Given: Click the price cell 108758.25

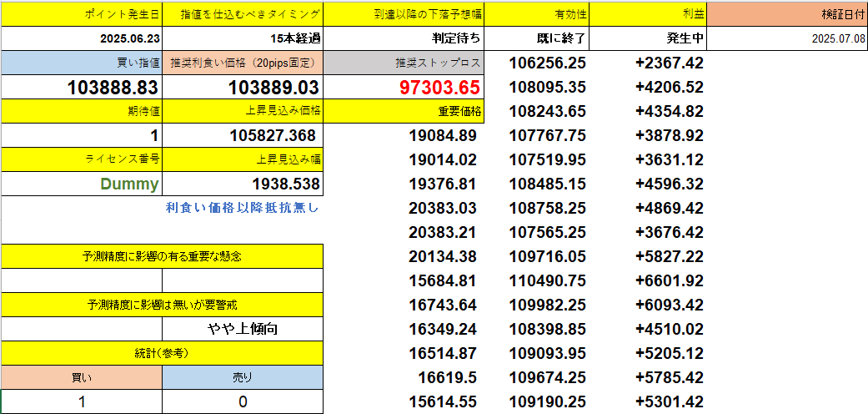Looking at the screenshot, I should click(547, 208).
